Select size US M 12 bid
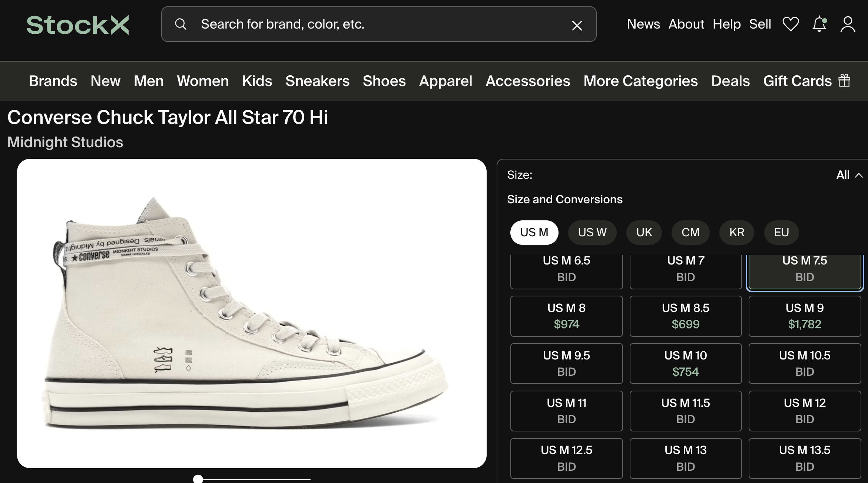Screen dimensions: 868x483 tap(805, 411)
